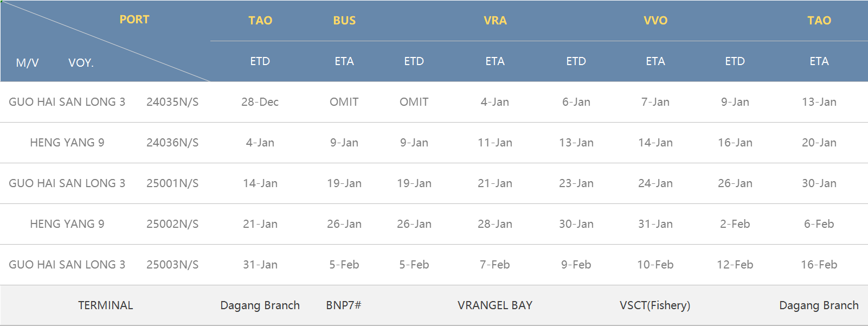Viewport: 868px width, 326px height.
Task: Select VSCT(Fishery) terminal cell
Action: pos(655,305)
